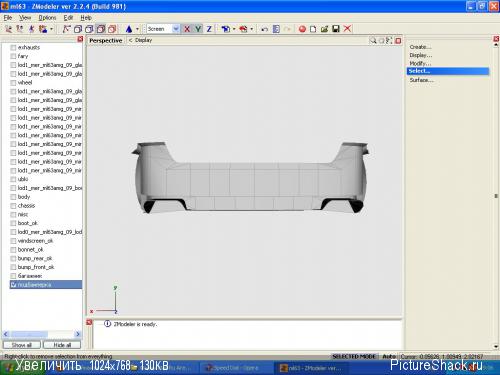Viewport: 500px width, 375px height.
Task: Expand the Create... command group
Action: [x=420, y=47]
